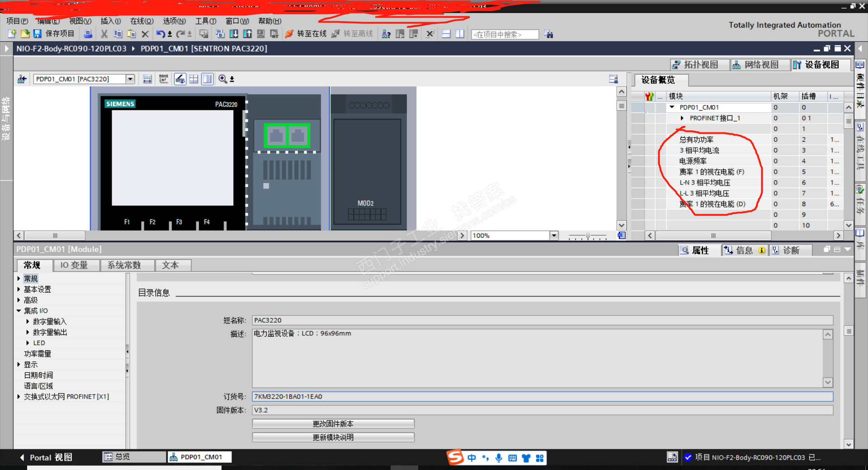Print the current editor content
The height and width of the screenshot is (470, 868).
click(x=88, y=34)
